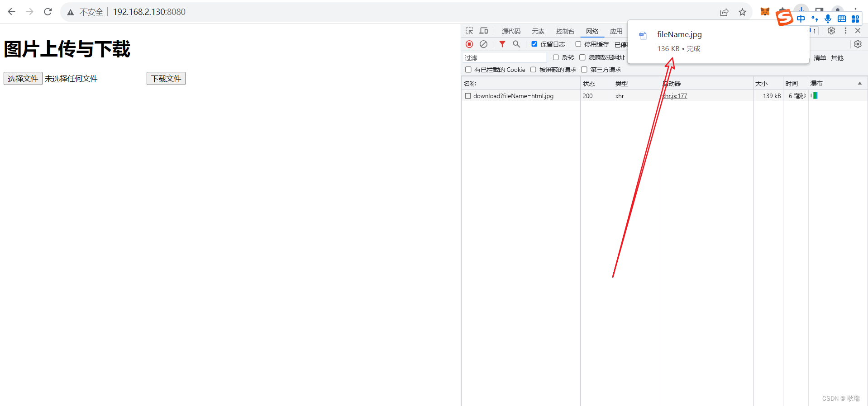
Task: Sort by 名称 column header
Action: tap(521, 84)
